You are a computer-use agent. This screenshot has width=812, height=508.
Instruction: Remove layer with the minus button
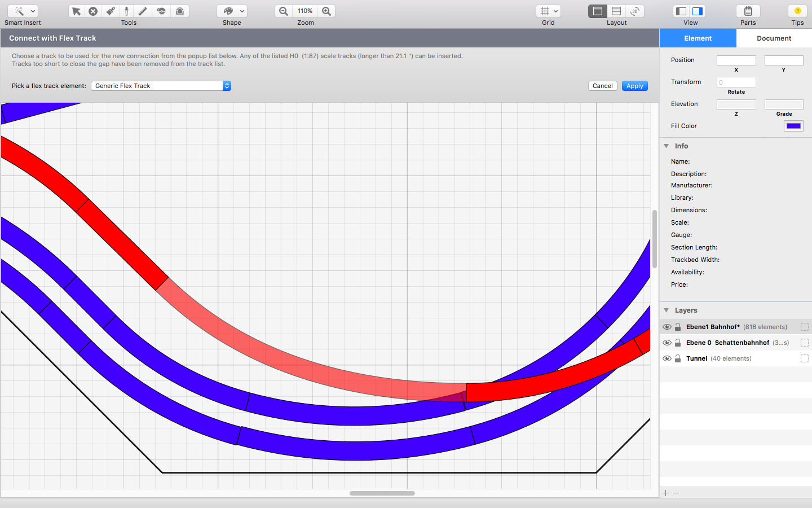676,493
